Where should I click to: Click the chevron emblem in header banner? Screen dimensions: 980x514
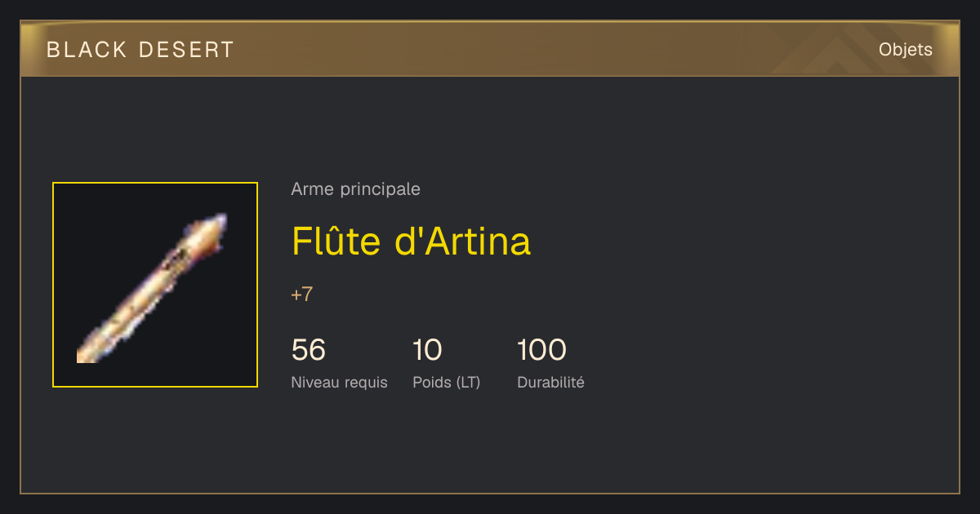pos(841,51)
